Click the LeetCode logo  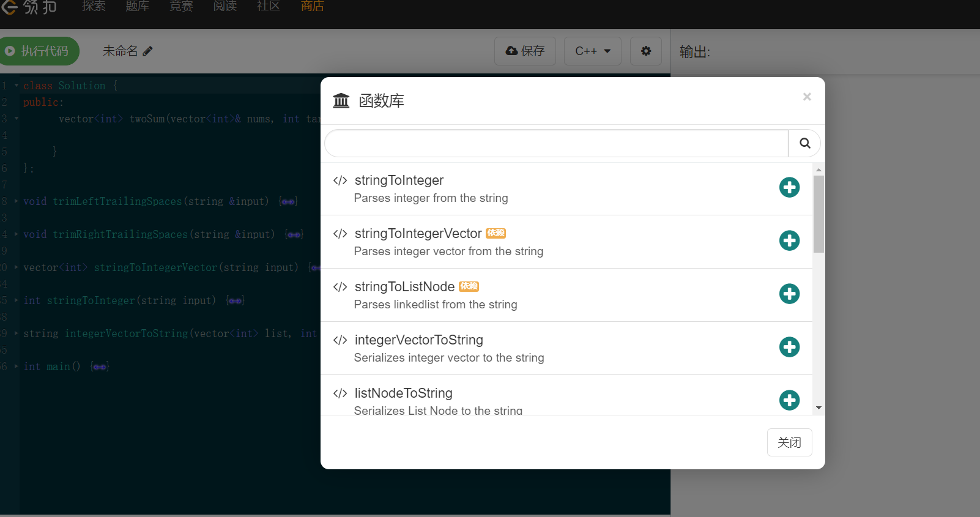tap(29, 7)
